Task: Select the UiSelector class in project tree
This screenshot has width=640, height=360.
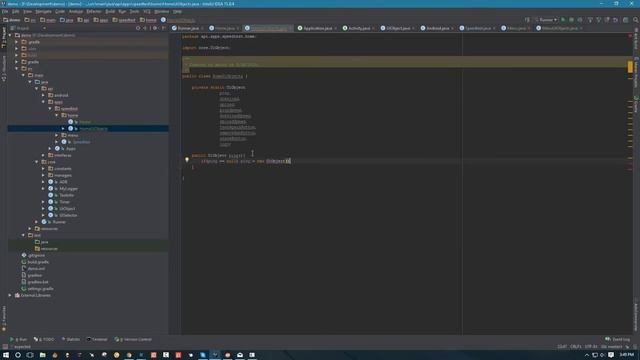Action: [68, 215]
